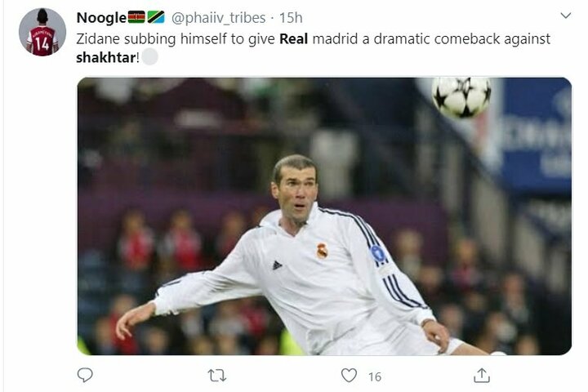Viewport: 588px width, 392px height.
Task: Click the bold word shakhtar in tweet
Action: pyautogui.click(x=105, y=57)
